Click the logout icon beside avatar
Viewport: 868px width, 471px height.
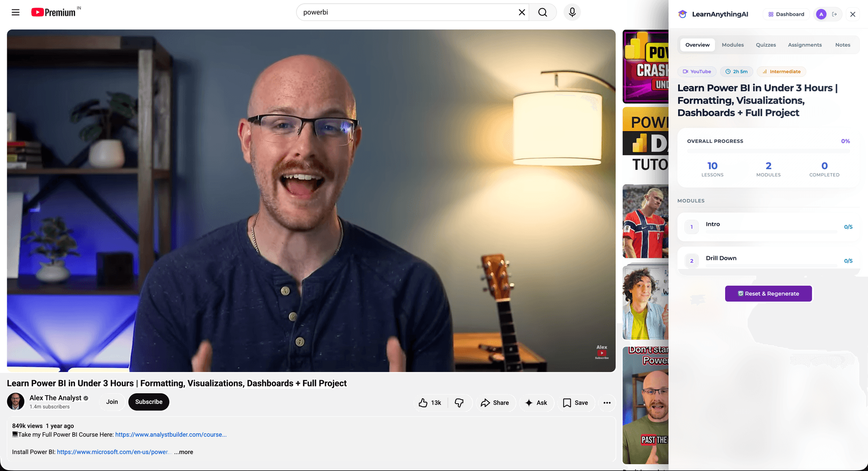(x=835, y=14)
